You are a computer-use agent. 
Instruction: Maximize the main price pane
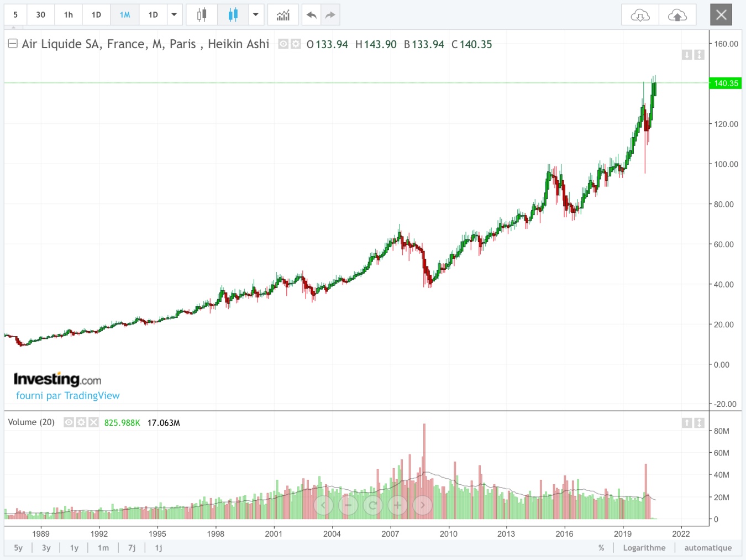click(x=699, y=55)
